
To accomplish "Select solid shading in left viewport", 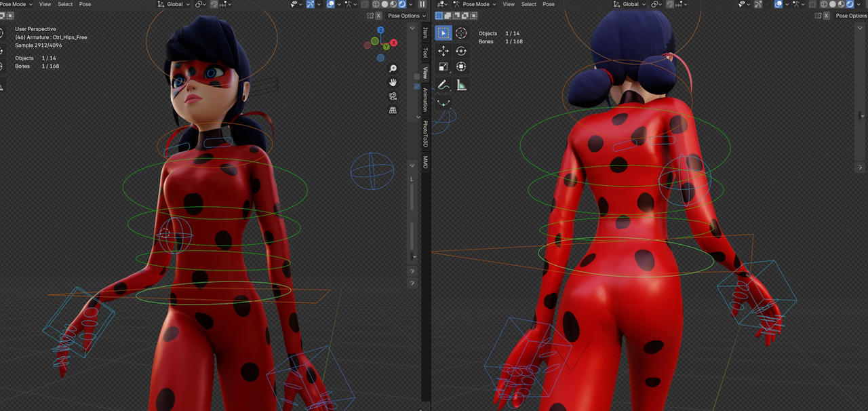I will (x=384, y=4).
